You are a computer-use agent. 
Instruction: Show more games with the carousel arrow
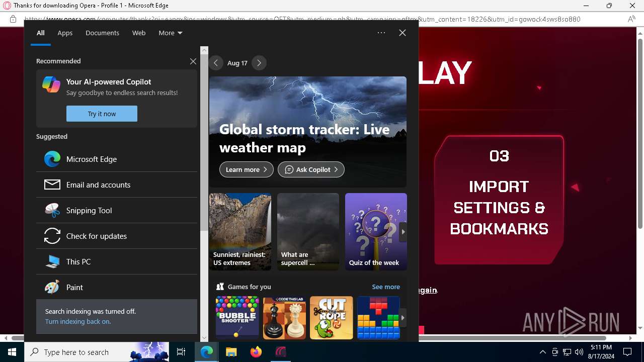tap(403, 318)
